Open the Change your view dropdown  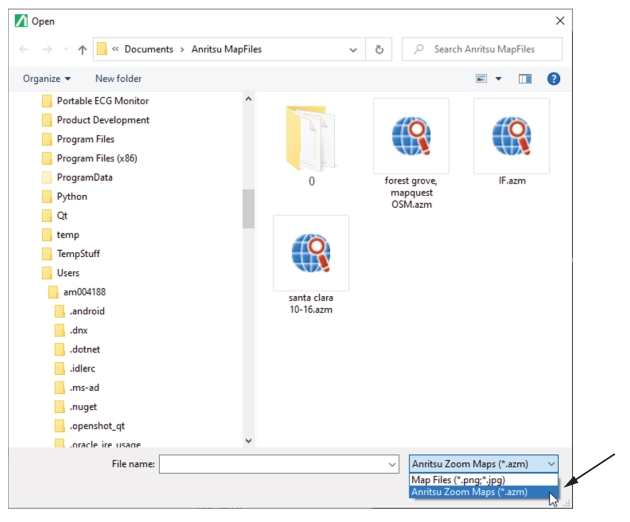coord(498,79)
